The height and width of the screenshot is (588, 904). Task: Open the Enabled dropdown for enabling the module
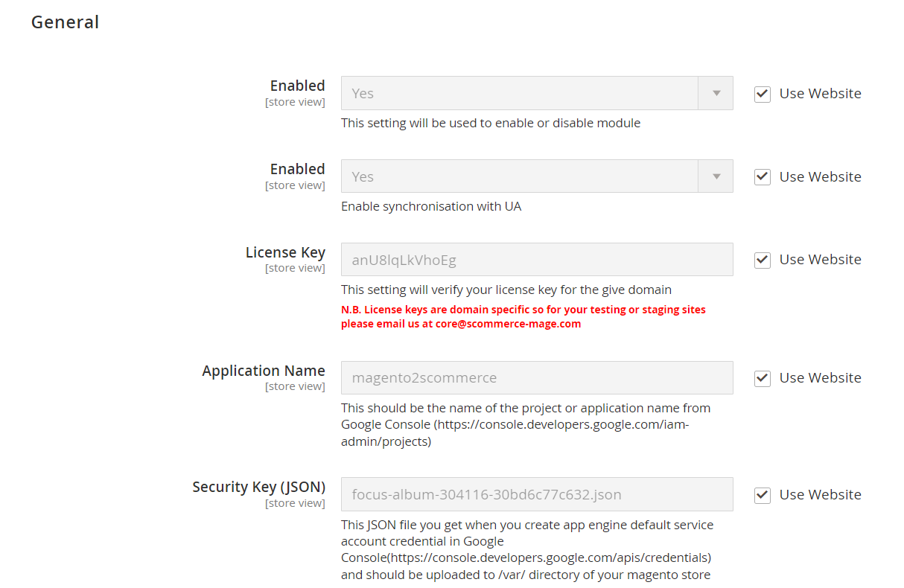pyautogui.click(x=537, y=93)
